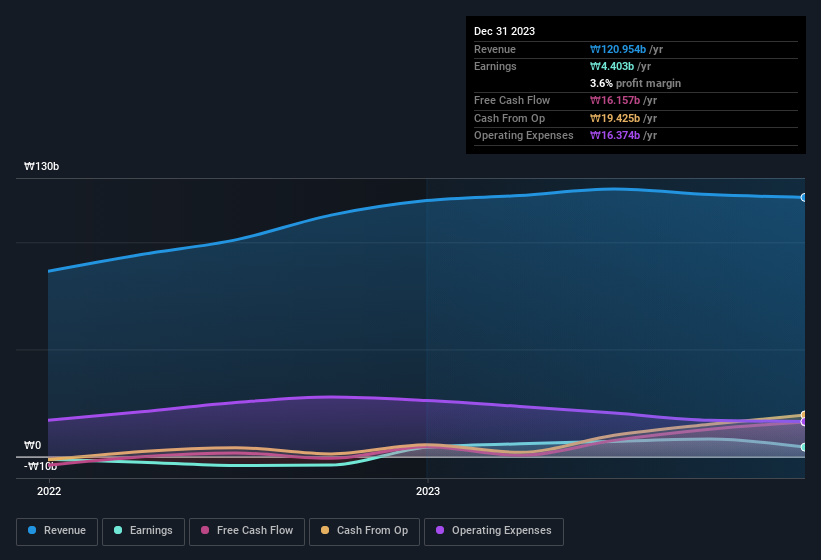This screenshot has width=821, height=560.
Task: Click the -₩10b y-axis label
Action: point(40,466)
